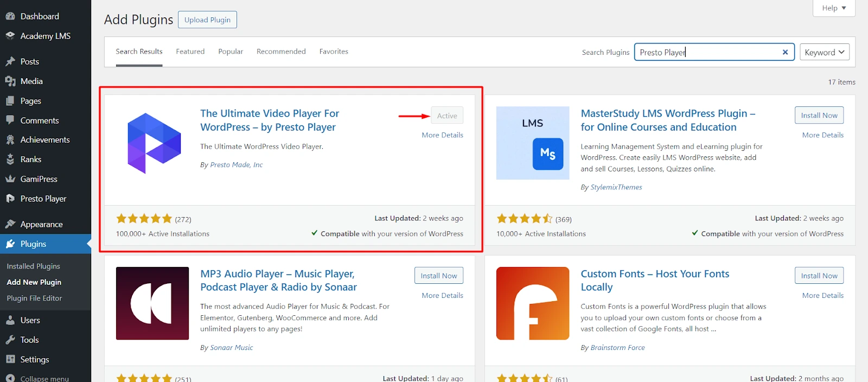
Task: Click the GamiPress crown icon
Action: (10, 179)
